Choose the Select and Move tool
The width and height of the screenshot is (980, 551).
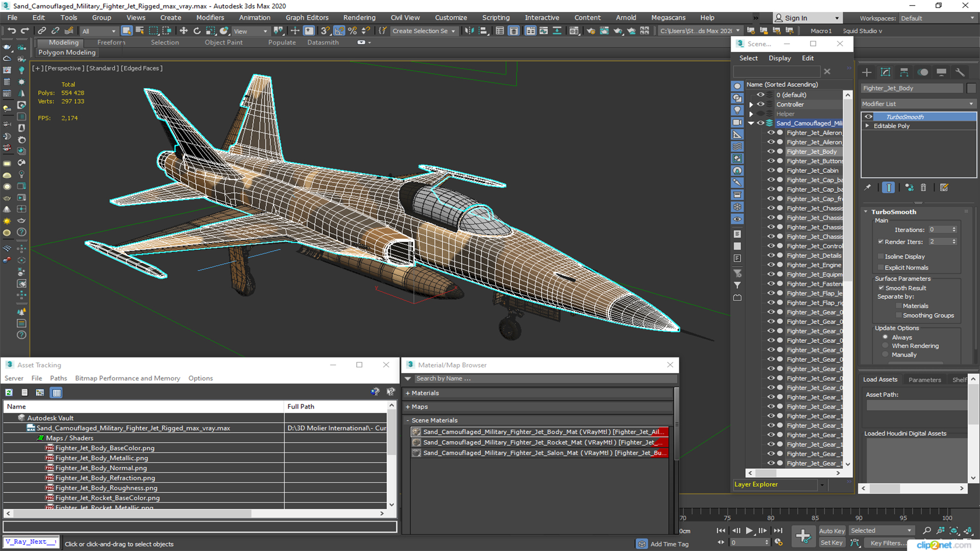pos(184,31)
